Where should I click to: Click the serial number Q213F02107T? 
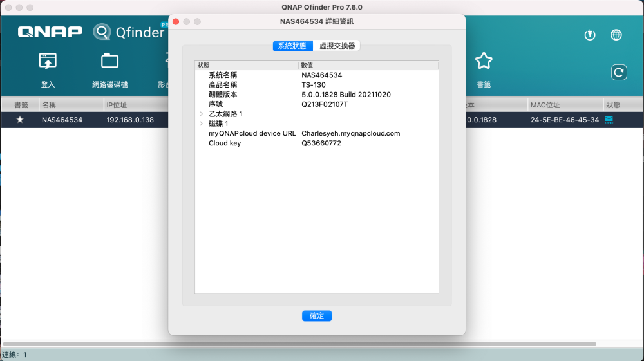click(x=325, y=104)
